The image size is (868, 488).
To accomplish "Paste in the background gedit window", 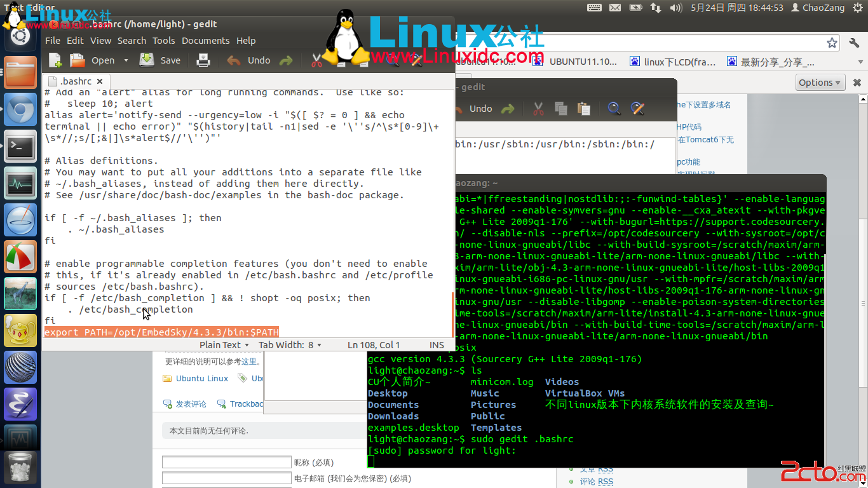I will click(x=584, y=109).
